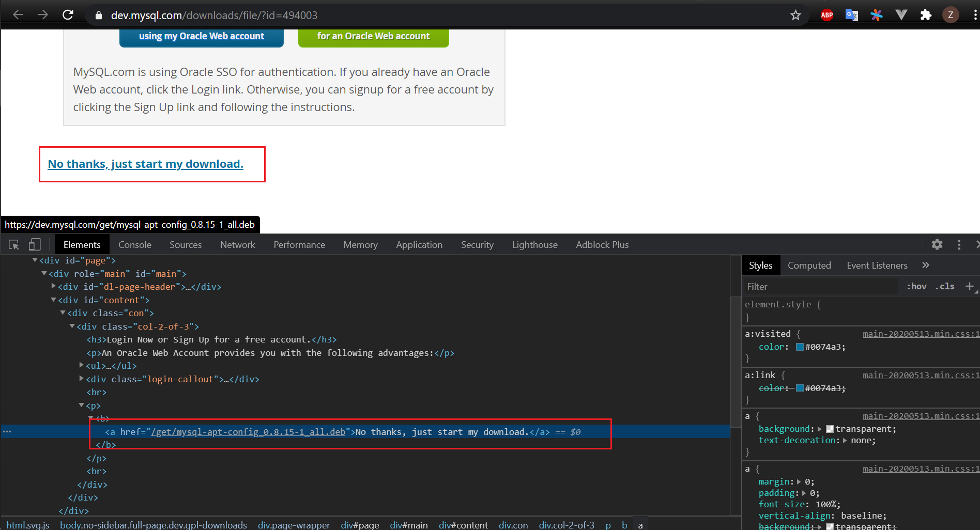The width and height of the screenshot is (980, 530).
Task: Click "for an Oracle Web account" button
Action: pos(373,37)
